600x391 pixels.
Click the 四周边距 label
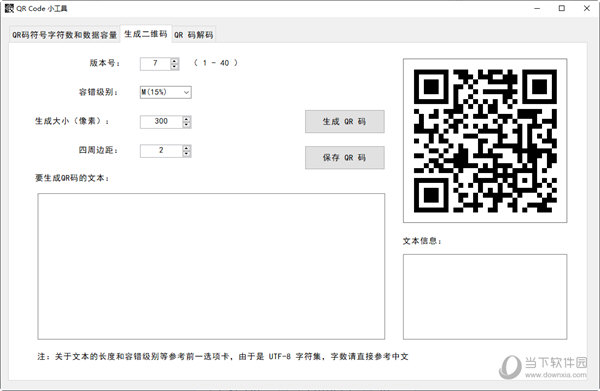[98, 150]
